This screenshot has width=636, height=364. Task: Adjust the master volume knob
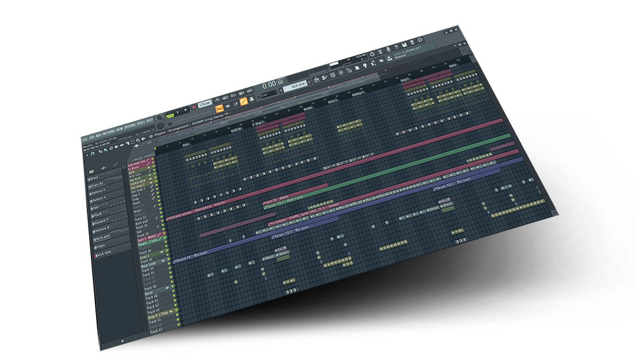pyautogui.click(x=159, y=118)
